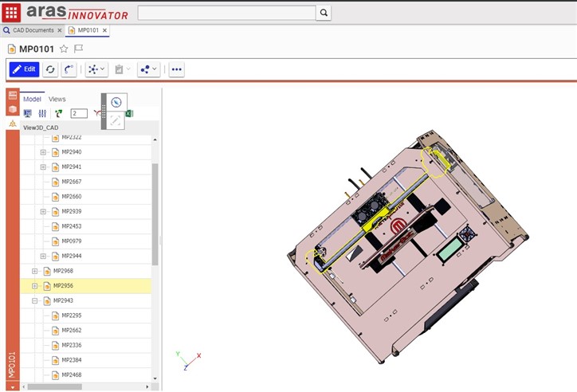The image size is (577, 392).
Task: Click the MP0101 document icon in header
Action: 12,49
